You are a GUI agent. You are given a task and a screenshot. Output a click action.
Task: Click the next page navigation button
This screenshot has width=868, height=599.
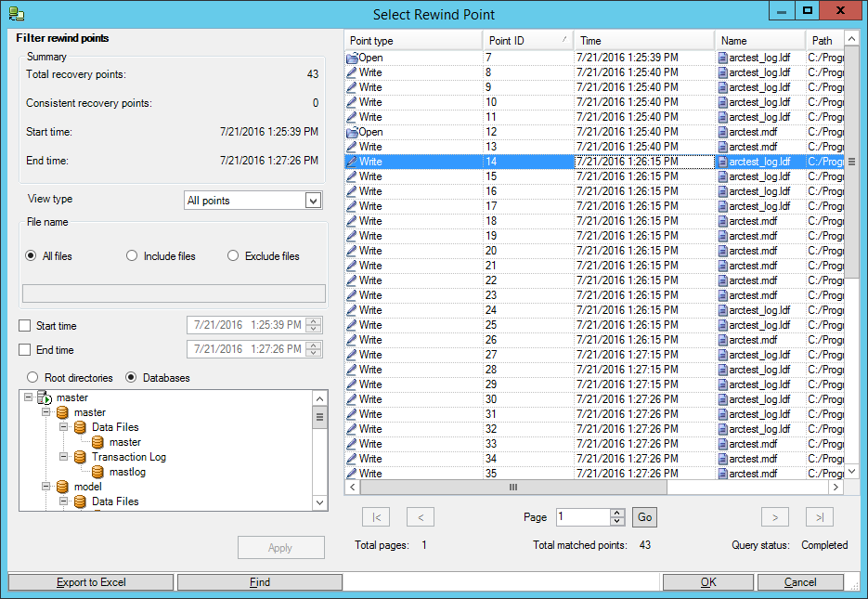coord(775,517)
